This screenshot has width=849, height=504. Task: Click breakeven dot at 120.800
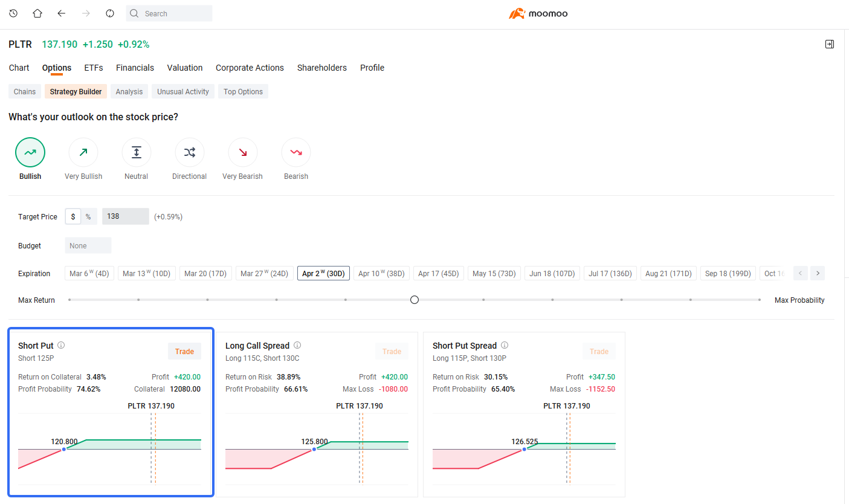64,449
